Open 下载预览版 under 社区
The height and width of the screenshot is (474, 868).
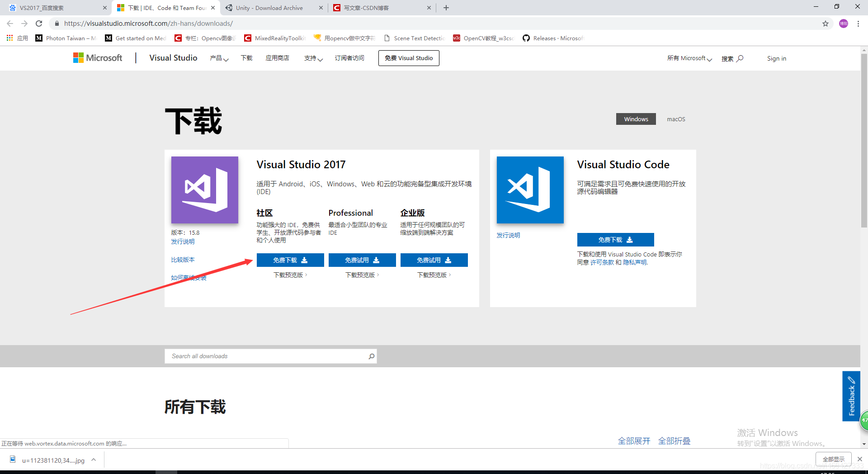click(290, 275)
